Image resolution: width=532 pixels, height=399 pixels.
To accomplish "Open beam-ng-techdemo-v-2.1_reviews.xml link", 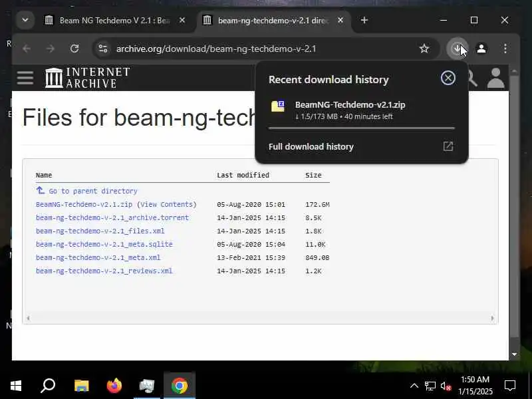I will tap(104, 271).
